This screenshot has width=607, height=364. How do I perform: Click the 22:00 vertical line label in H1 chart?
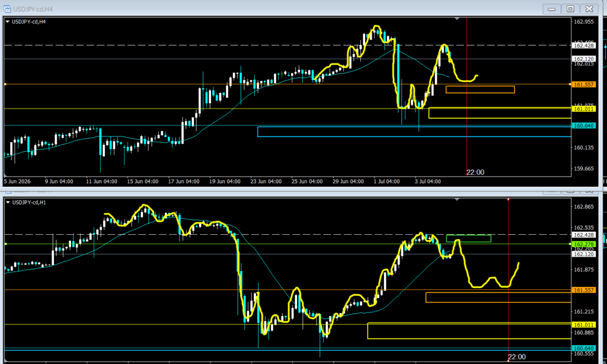[517, 357]
